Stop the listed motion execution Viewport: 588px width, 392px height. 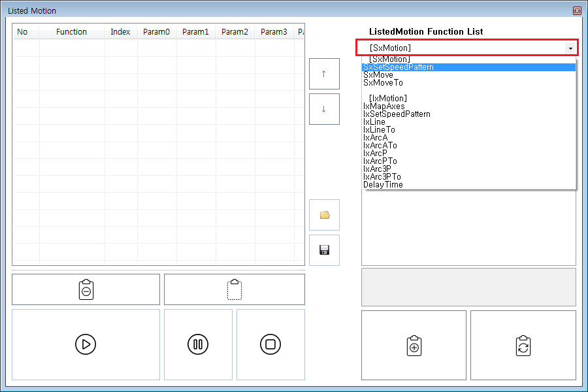pos(270,344)
